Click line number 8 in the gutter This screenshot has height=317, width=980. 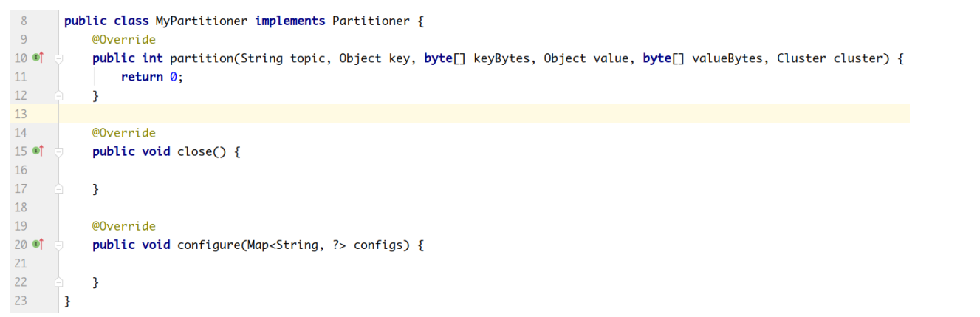pyautogui.click(x=24, y=21)
